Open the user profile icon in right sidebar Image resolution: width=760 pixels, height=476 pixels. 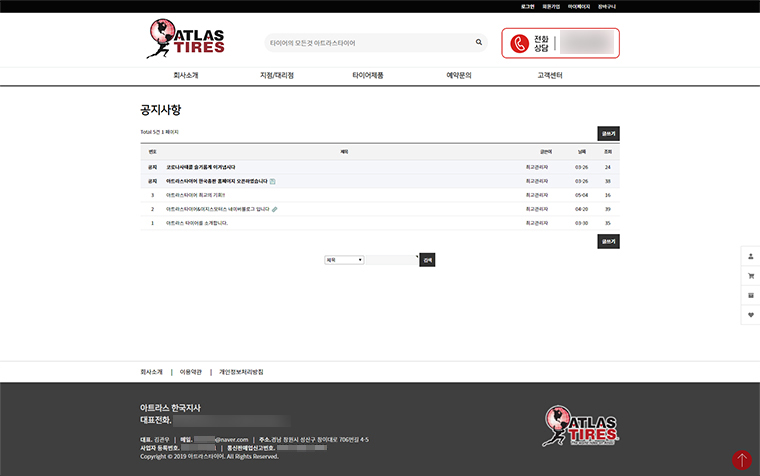tap(751, 255)
